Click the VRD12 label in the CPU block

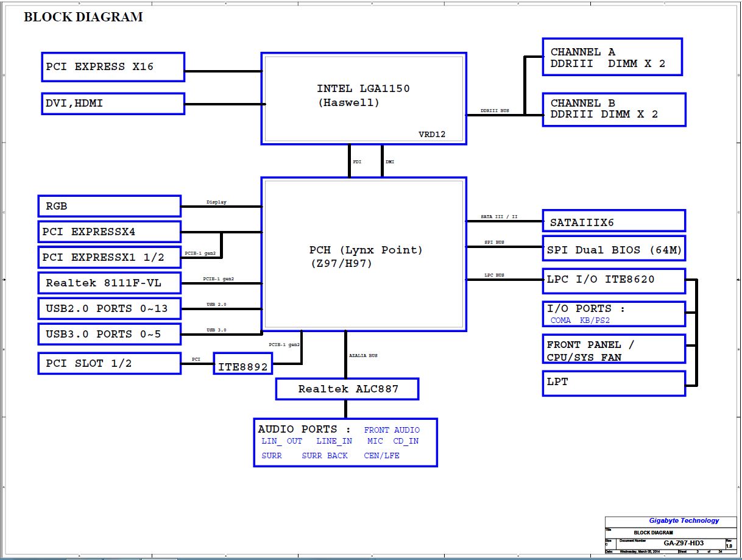click(x=432, y=134)
